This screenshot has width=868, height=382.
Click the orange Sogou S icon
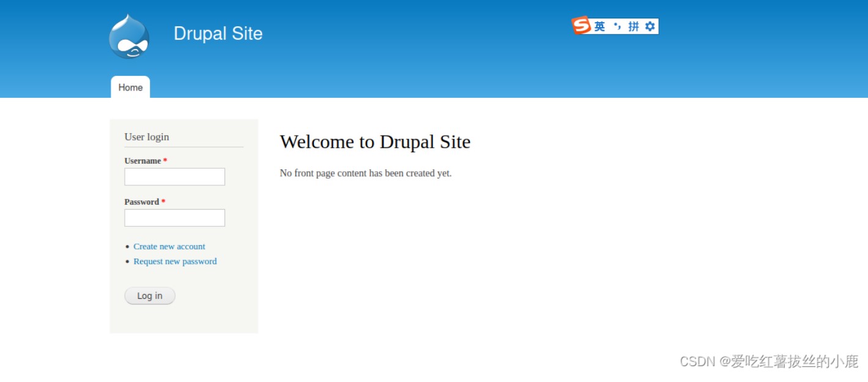click(x=581, y=26)
